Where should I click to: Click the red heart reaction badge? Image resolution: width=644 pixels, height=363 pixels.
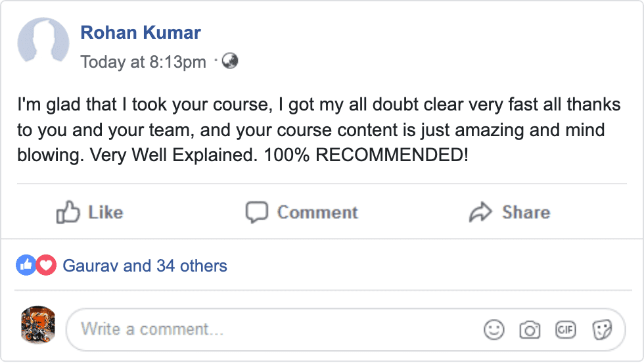pos(45,266)
